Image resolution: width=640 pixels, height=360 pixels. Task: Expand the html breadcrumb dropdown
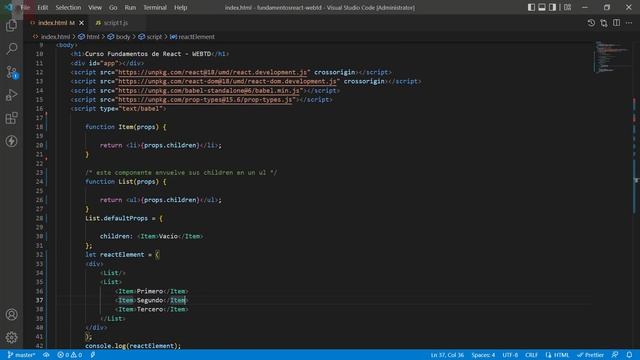pyautogui.click(x=89, y=37)
